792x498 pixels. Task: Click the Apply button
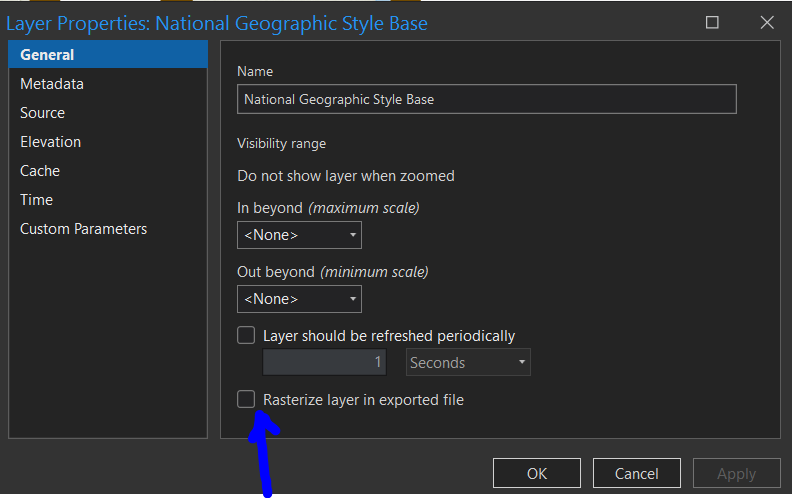(736, 473)
